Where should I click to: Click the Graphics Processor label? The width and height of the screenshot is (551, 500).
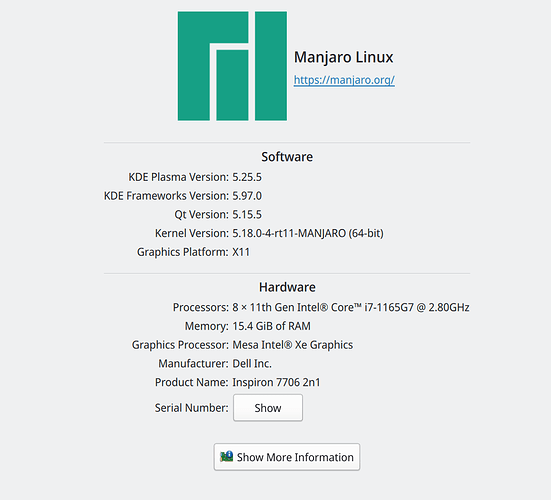180,345
